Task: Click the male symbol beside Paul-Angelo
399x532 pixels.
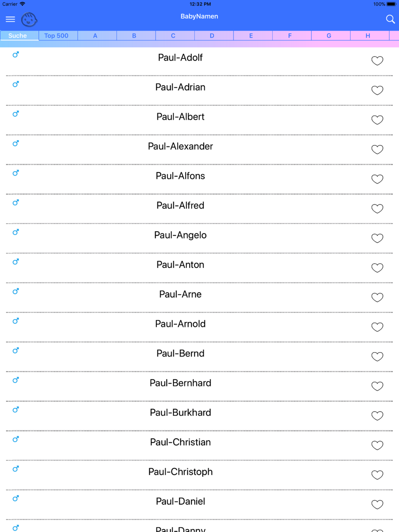Action: [x=16, y=232]
